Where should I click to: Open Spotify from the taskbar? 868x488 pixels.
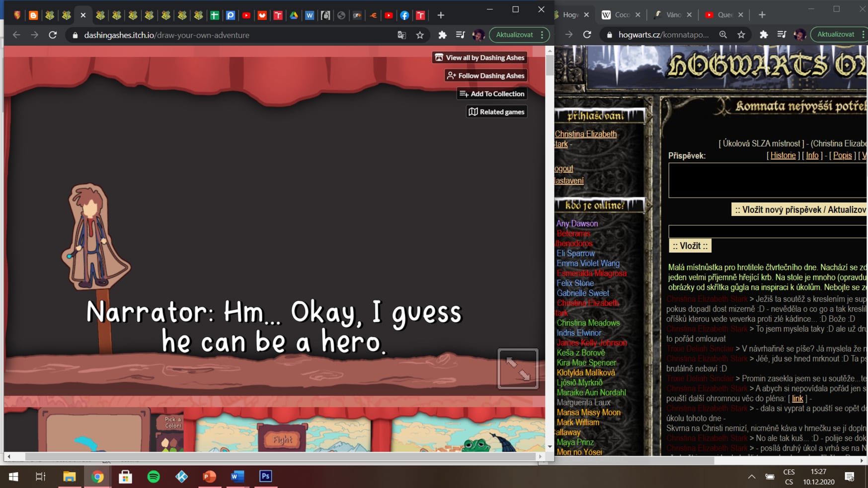(154, 477)
